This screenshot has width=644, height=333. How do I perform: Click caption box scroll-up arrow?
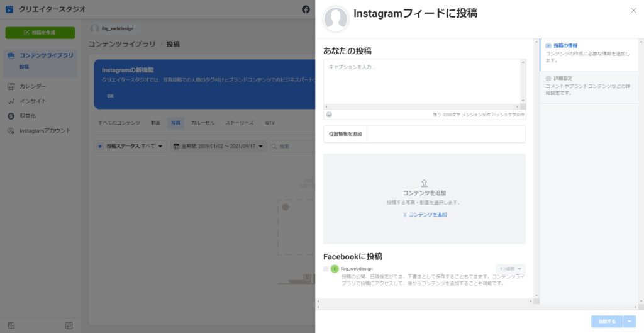pos(523,62)
